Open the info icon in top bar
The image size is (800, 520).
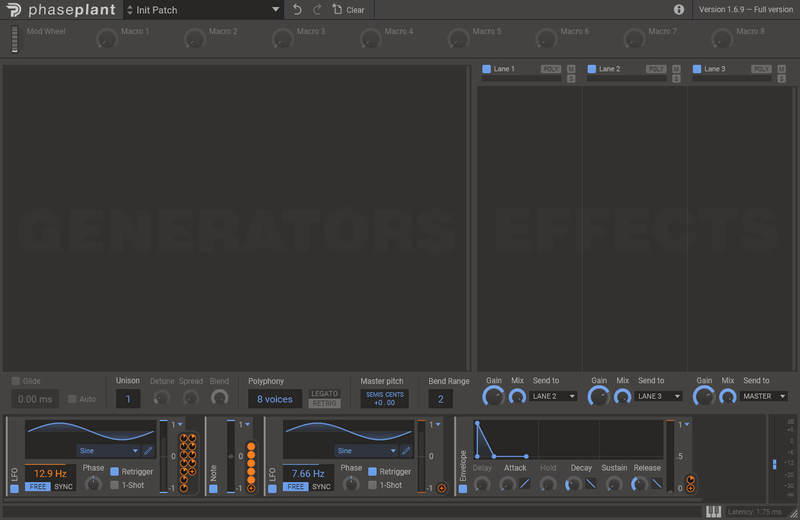pos(679,10)
